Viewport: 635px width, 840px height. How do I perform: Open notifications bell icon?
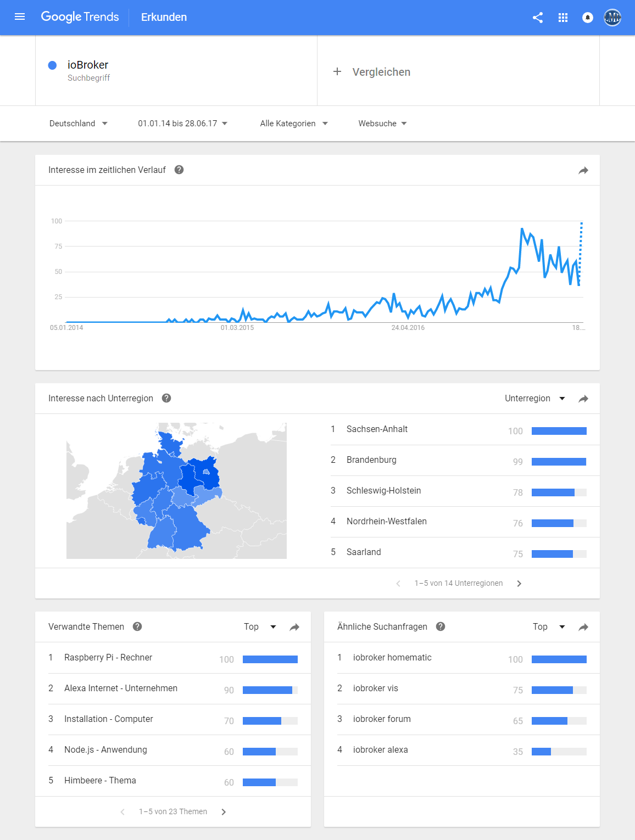(588, 18)
